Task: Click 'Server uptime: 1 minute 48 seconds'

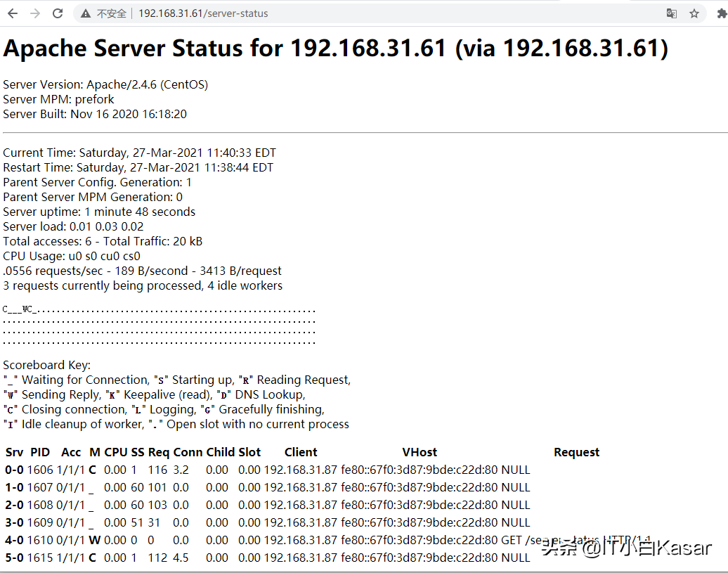Action: click(99, 212)
